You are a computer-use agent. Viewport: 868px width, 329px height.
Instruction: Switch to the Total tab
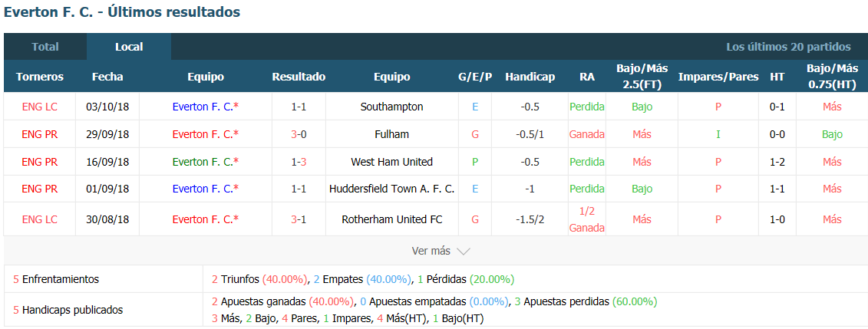(x=45, y=47)
